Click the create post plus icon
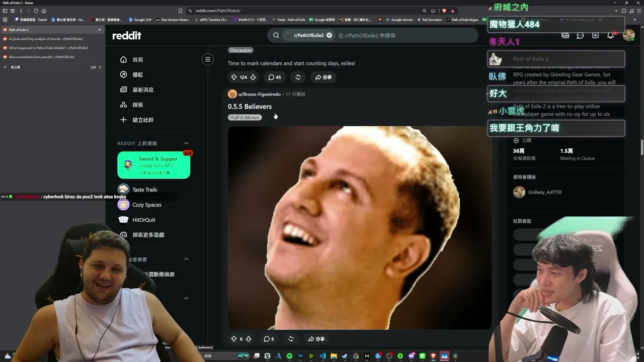This screenshot has height=362, width=644. coord(595,35)
